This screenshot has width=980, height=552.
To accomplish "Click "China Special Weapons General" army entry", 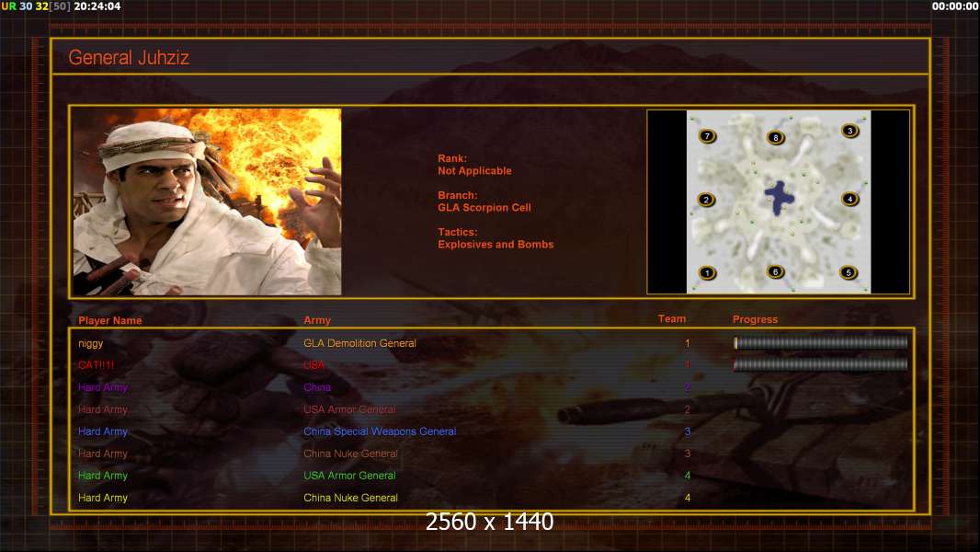I will click(x=380, y=431).
